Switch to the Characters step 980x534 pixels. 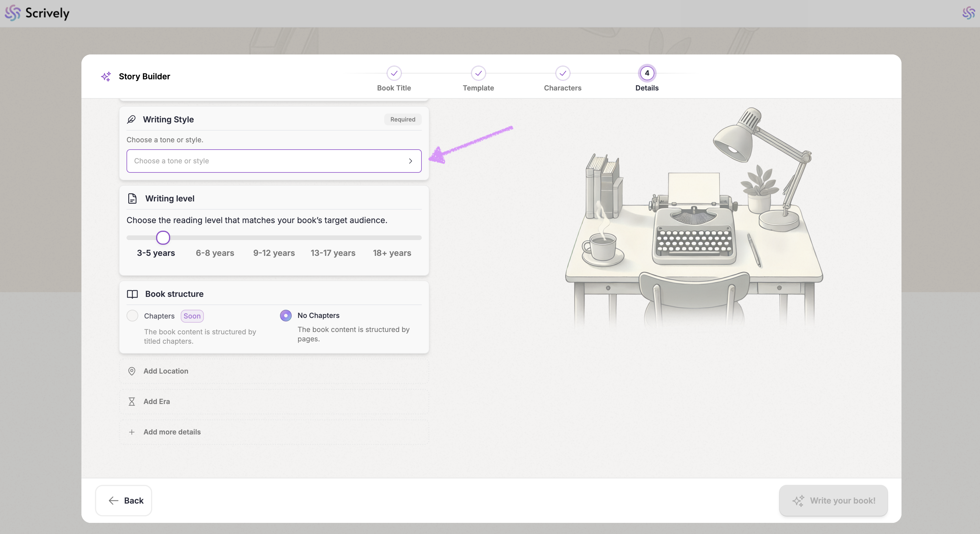tap(562, 73)
